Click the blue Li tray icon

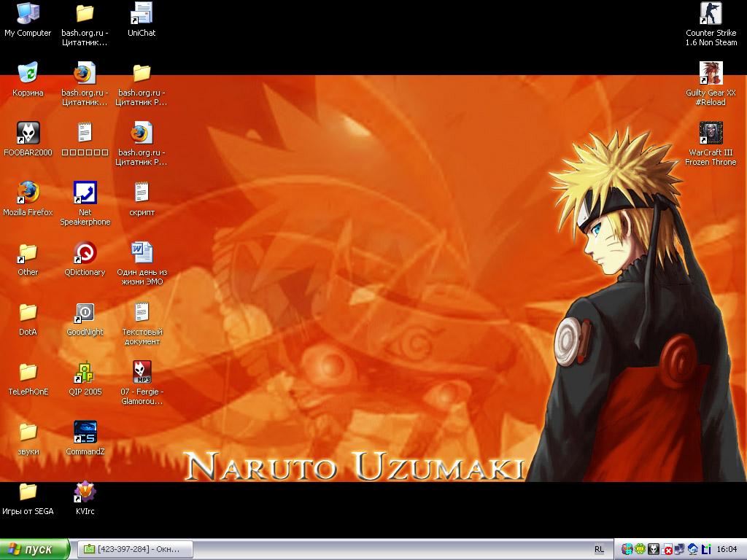tap(706, 549)
